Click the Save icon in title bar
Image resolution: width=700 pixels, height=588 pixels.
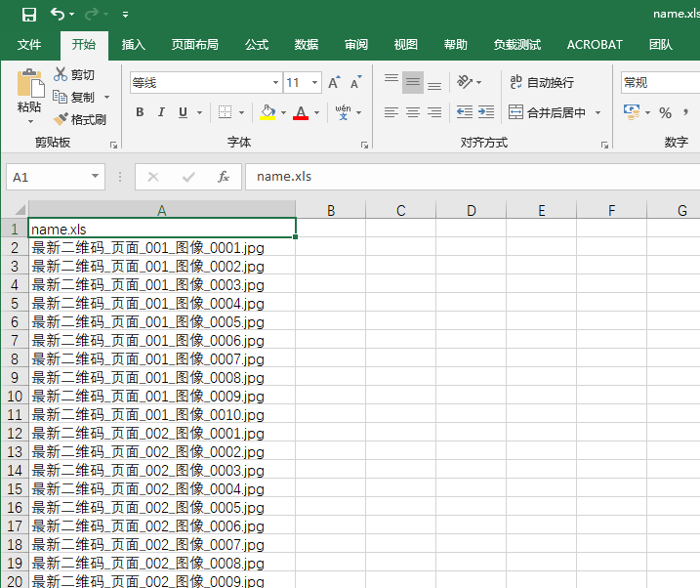28,14
